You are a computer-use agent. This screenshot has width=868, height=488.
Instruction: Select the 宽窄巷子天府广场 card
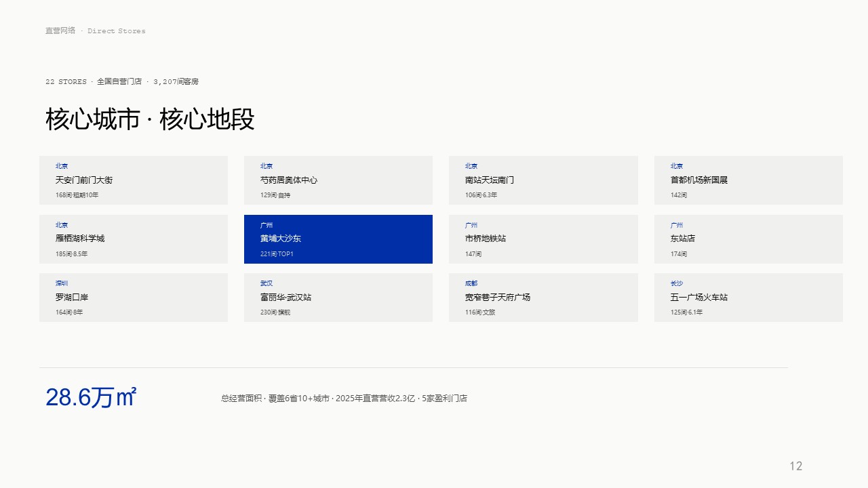543,298
